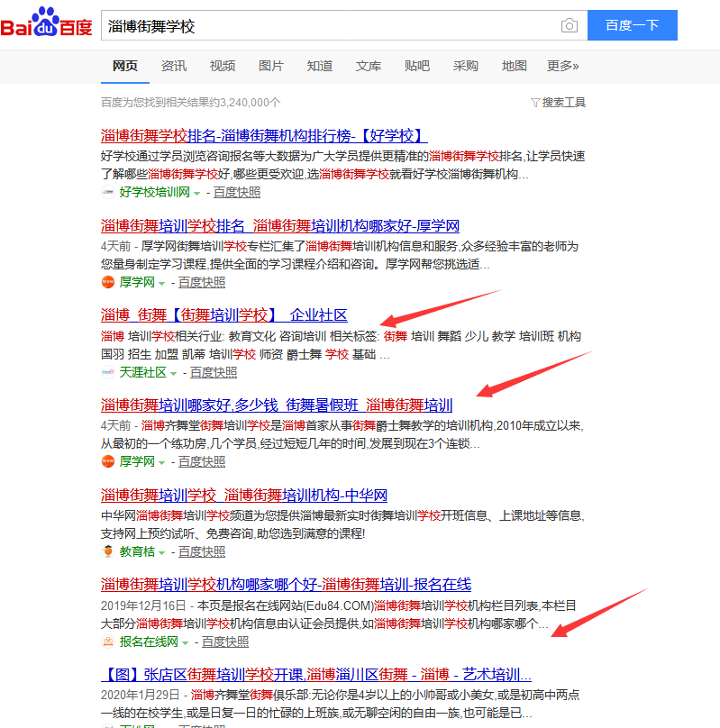Screen dimensions: 720x728
Task: Click 报名在线网 site favicon
Action: [108, 642]
